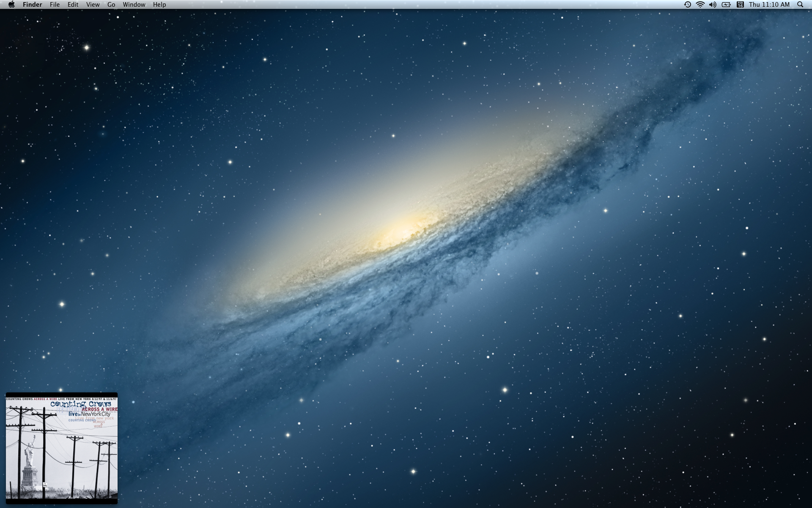Open the Window menu

coord(134,5)
